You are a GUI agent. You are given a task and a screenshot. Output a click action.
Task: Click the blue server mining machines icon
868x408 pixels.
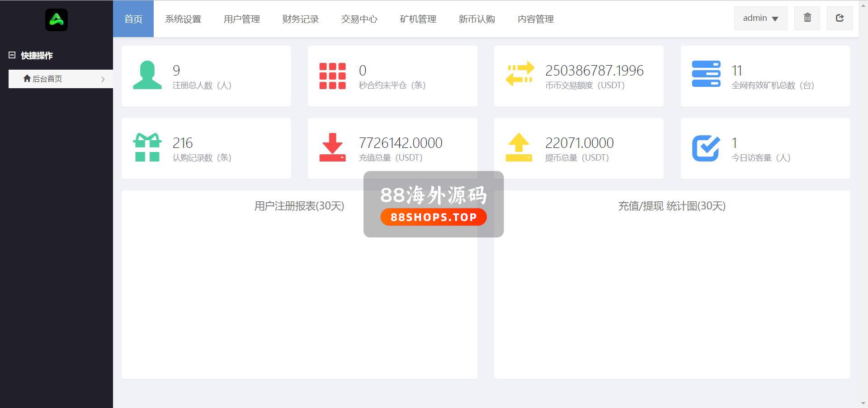pos(706,74)
